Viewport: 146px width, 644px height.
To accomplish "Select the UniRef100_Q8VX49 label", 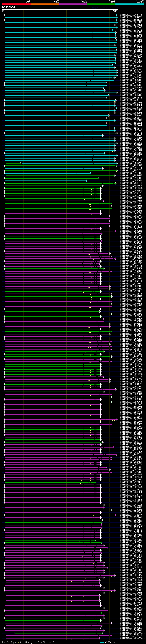I will tap(131, 115).
